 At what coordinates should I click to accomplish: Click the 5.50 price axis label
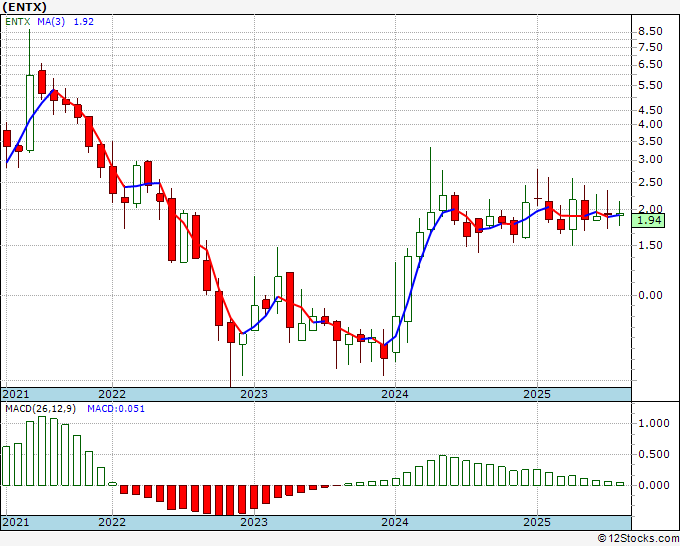click(x=651, y=85)
